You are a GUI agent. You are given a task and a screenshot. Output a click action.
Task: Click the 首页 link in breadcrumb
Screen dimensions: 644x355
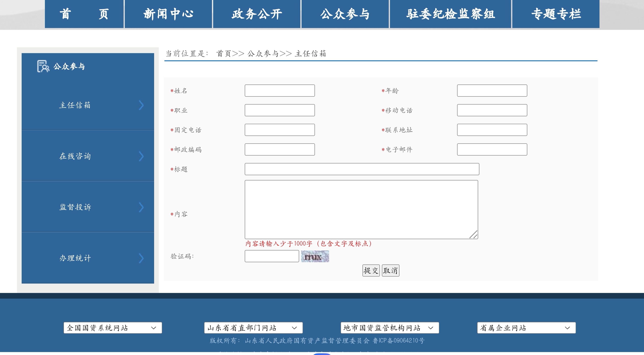[223, 54]
